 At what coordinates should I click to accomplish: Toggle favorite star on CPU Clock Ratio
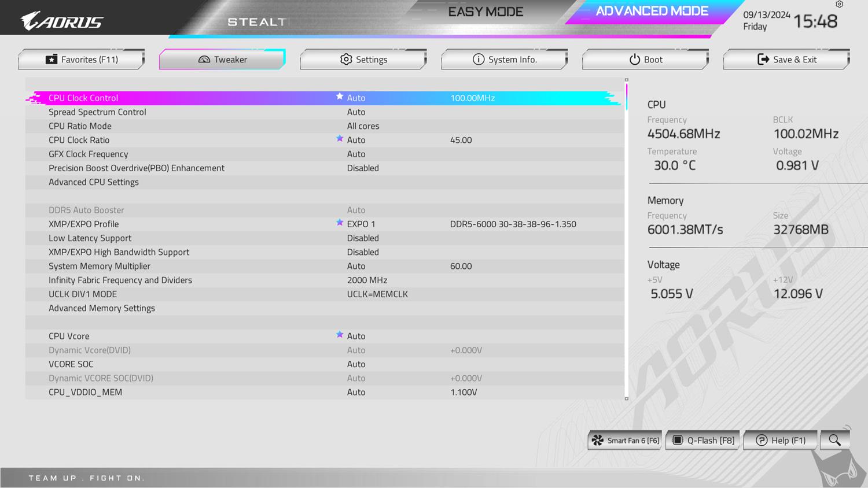(340, 139)
